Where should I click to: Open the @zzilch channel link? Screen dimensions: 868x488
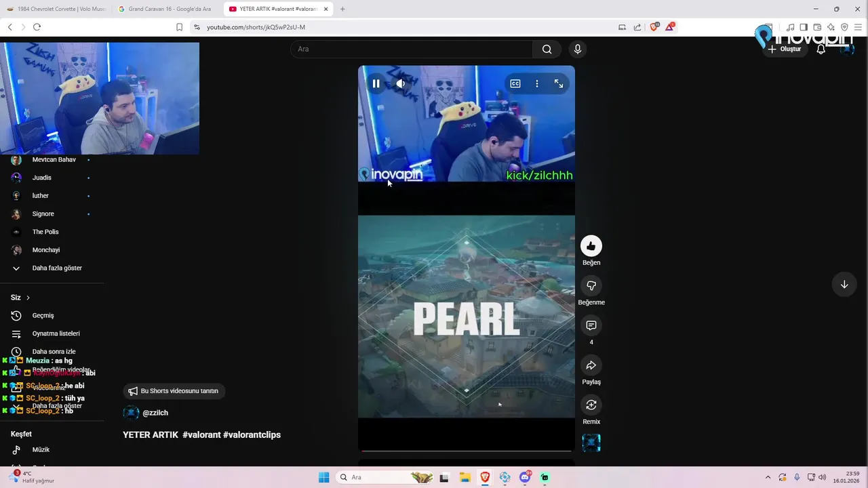pos(155,413)
